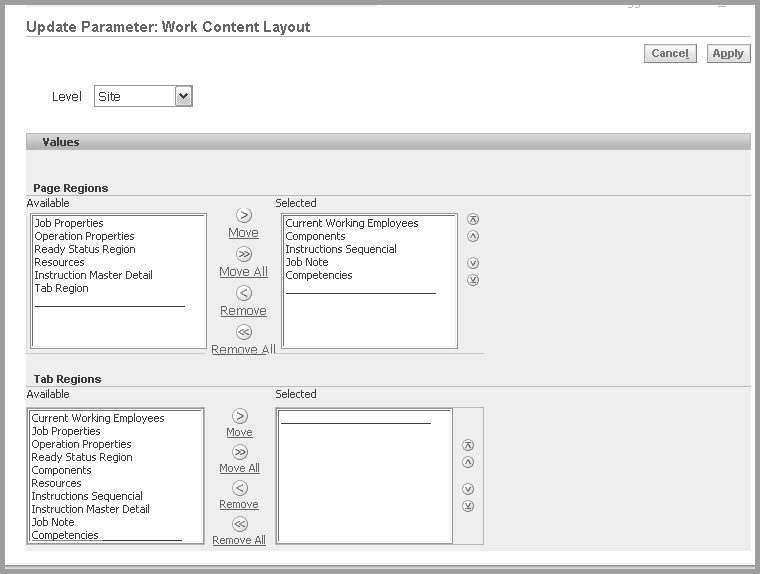Image resolution: width=760 pixels, height=574 pixels.
Task: Click the Move All link in Tab Regions
Action: pyautogui.click(x=239, y=468)
